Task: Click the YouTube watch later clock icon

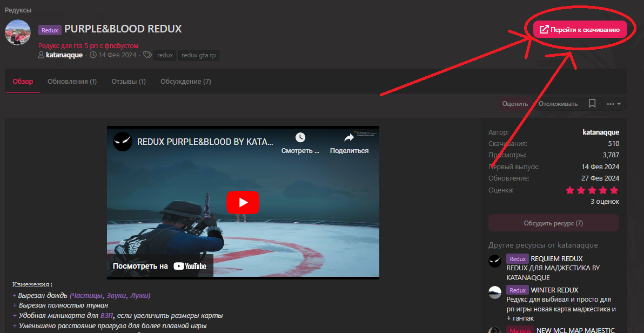Action: [x=300, y=137]
